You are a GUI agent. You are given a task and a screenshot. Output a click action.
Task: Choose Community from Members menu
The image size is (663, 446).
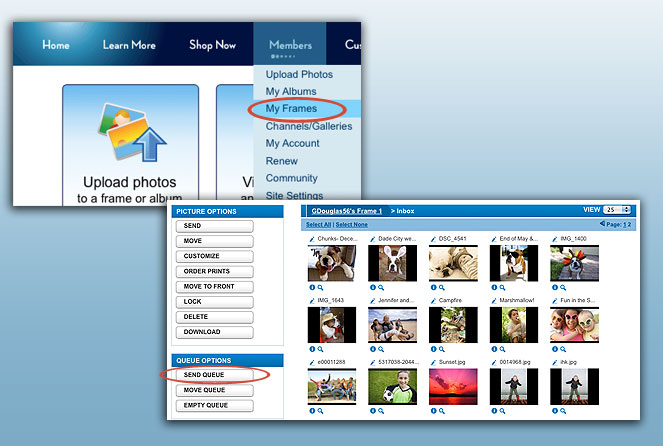coord(292,178)
